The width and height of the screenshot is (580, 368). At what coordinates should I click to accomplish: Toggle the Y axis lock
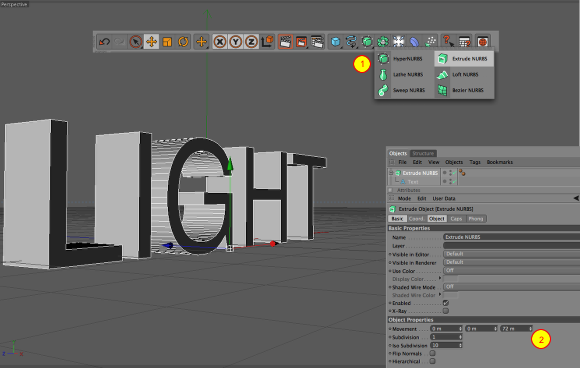click(236, 42)
